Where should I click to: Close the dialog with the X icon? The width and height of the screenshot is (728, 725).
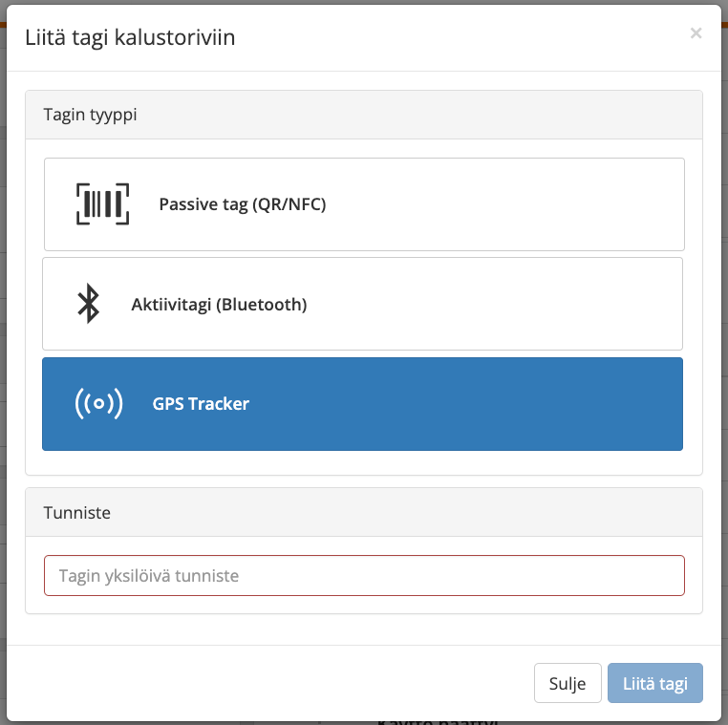pyautogui.click(x=696, y=33)
